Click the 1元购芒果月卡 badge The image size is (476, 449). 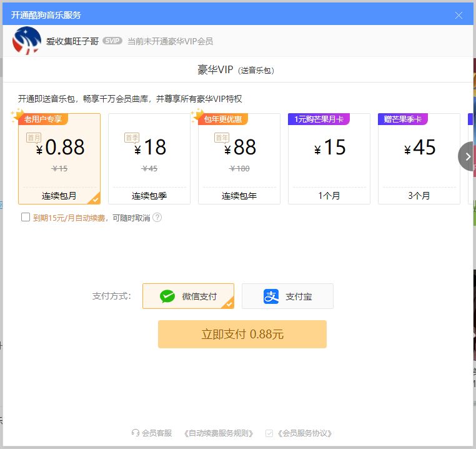coord(319,119)
